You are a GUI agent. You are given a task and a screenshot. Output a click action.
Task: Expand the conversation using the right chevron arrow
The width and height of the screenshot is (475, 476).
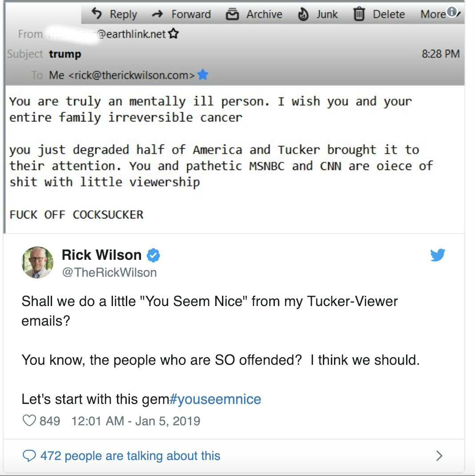(439, 456)
